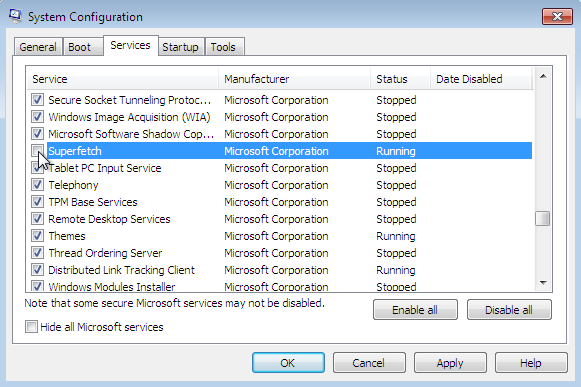Sort list by Status column header
Screen dimensions: 581x387
coord(400,79)
